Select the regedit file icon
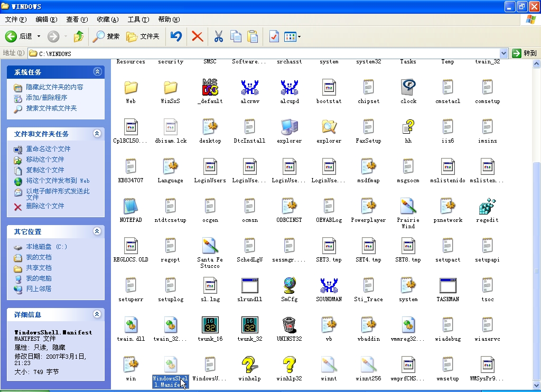 tap(487, 207)
